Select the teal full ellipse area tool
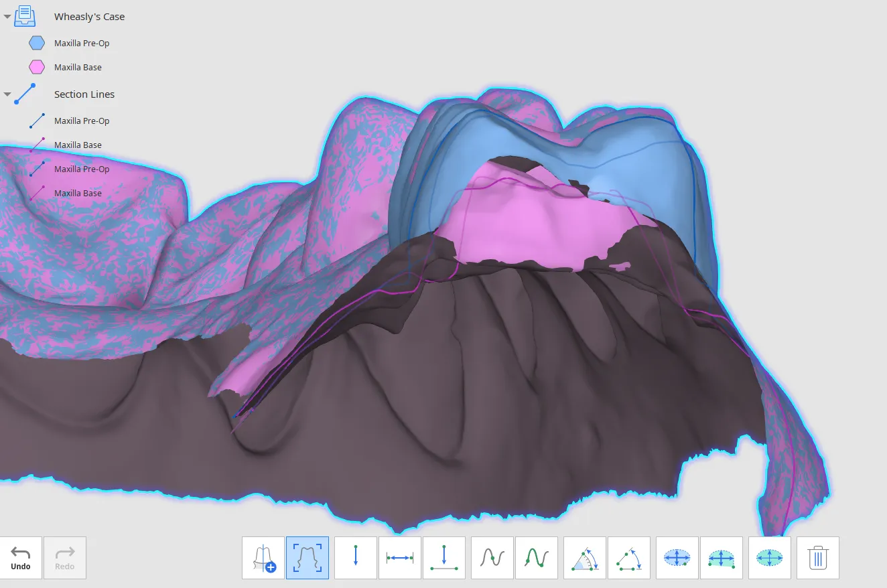This screenshot has height=588, width=887. 770,558
